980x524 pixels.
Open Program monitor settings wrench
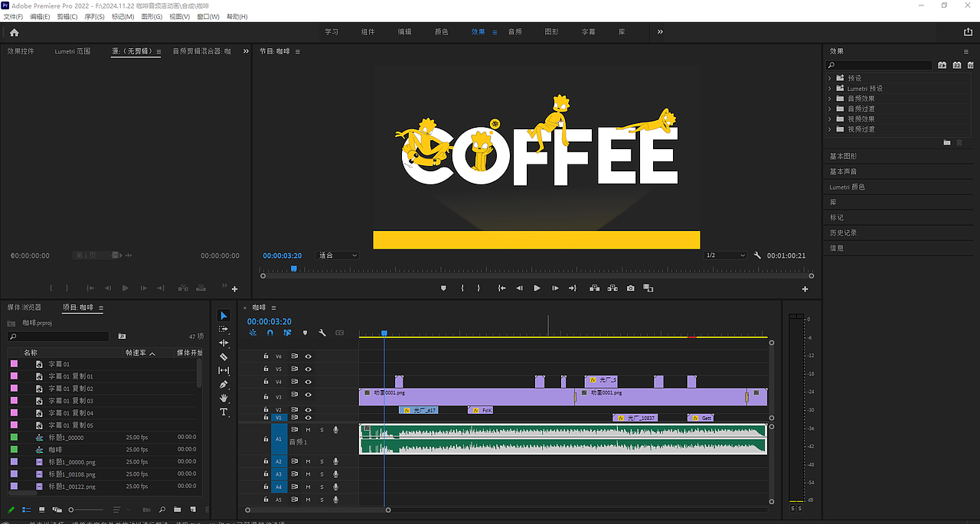pos(757,255)
